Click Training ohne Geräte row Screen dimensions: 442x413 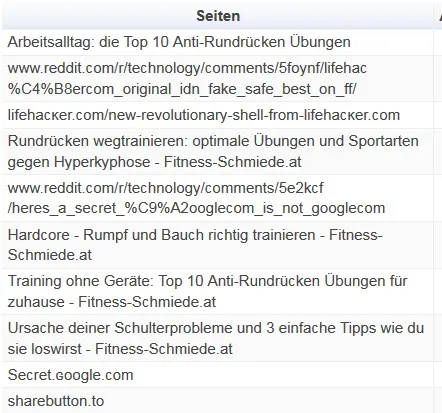pos(218,292)
